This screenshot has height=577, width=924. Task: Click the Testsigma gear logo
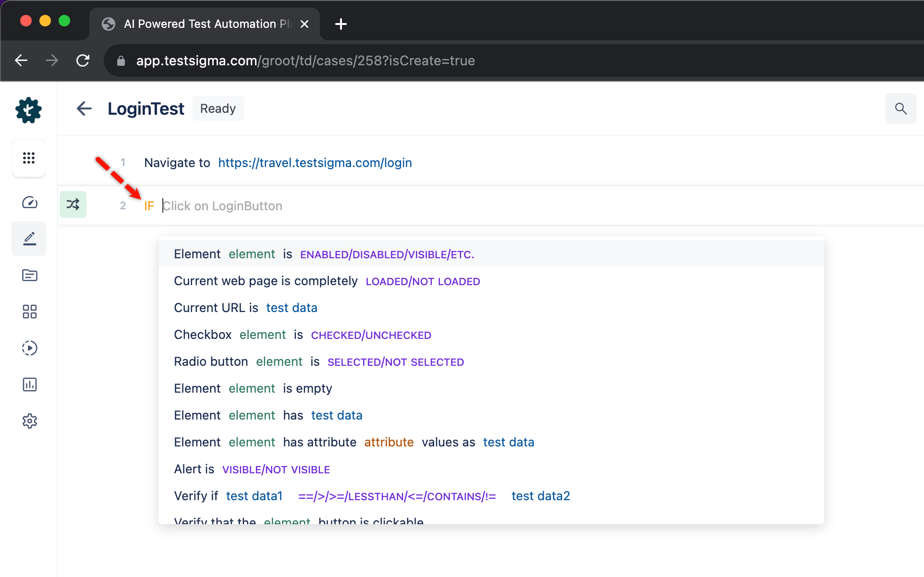(x=29, y=110)
